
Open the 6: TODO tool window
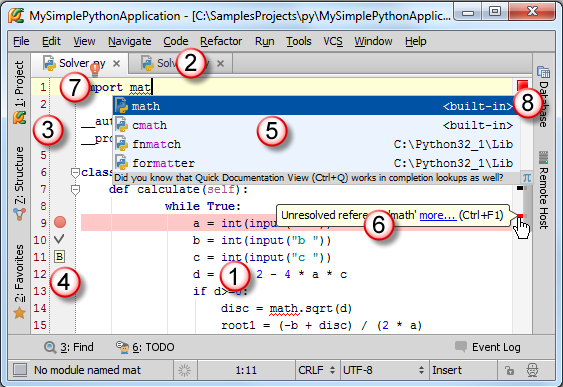tap(145, 347)
